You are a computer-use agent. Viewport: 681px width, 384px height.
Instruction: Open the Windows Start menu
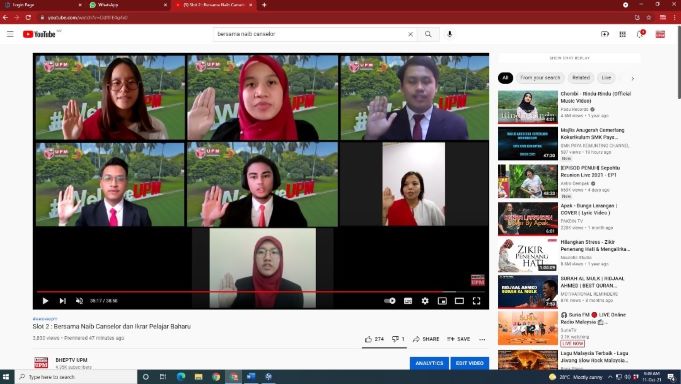coord(6,377)
